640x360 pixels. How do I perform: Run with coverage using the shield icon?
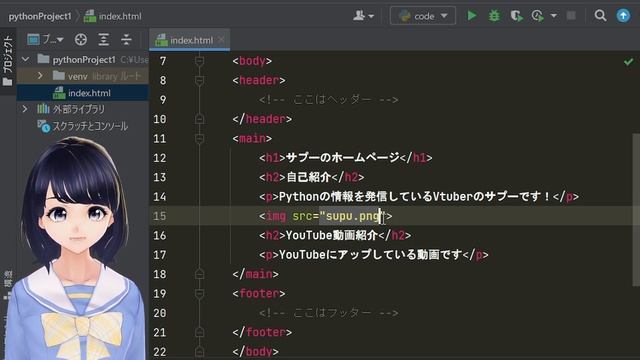516,16
